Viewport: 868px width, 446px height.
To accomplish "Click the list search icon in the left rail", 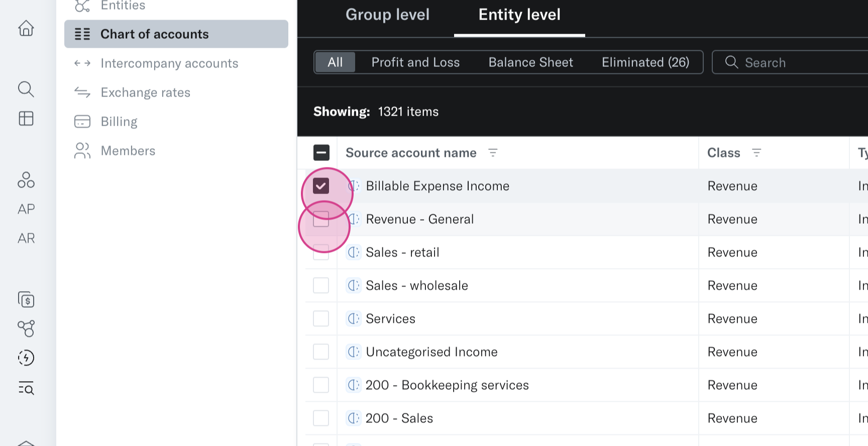I will [26, 388].
